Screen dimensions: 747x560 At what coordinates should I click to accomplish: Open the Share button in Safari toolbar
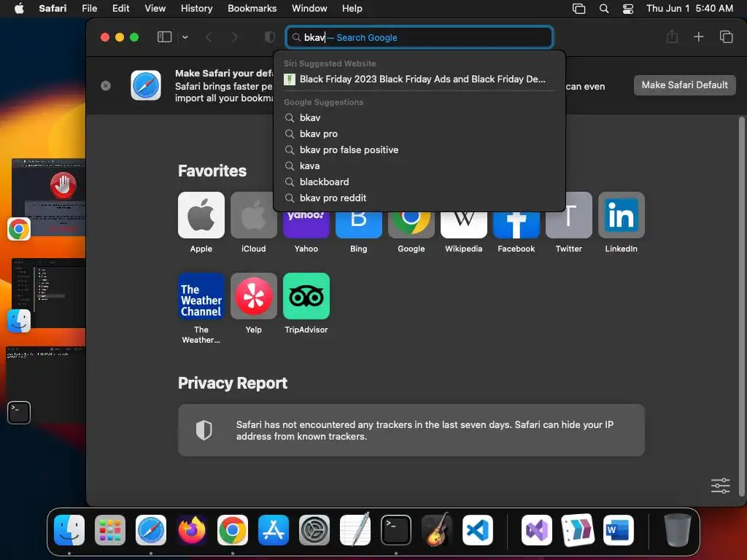pos(672,36)
